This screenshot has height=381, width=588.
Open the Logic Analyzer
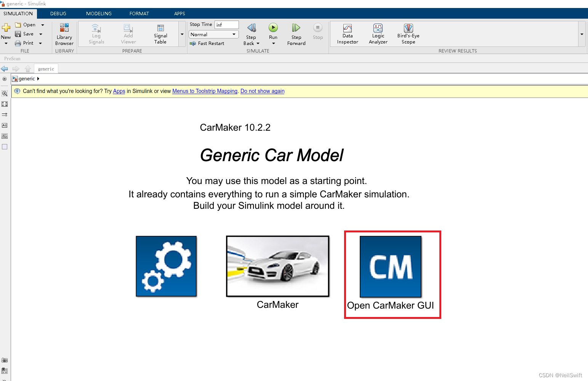pos(378,34)
